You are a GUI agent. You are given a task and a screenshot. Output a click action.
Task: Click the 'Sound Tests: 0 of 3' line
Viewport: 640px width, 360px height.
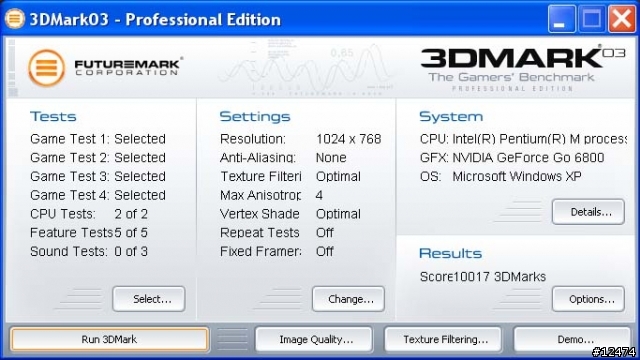(89, 251)
